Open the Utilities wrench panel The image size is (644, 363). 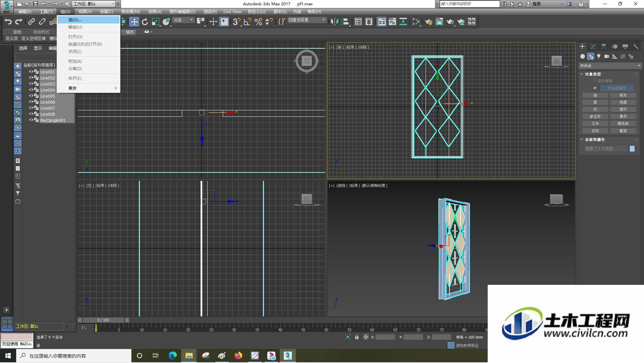636,47
